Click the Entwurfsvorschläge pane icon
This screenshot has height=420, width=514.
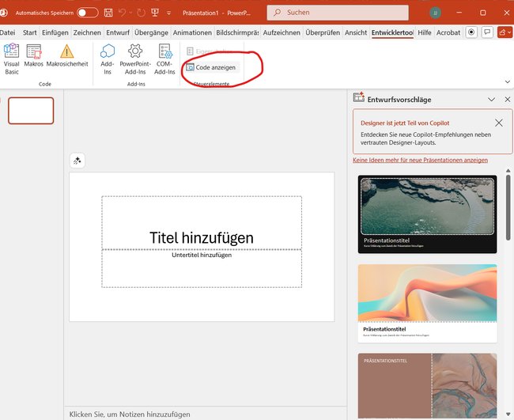[x=359, y=97]
